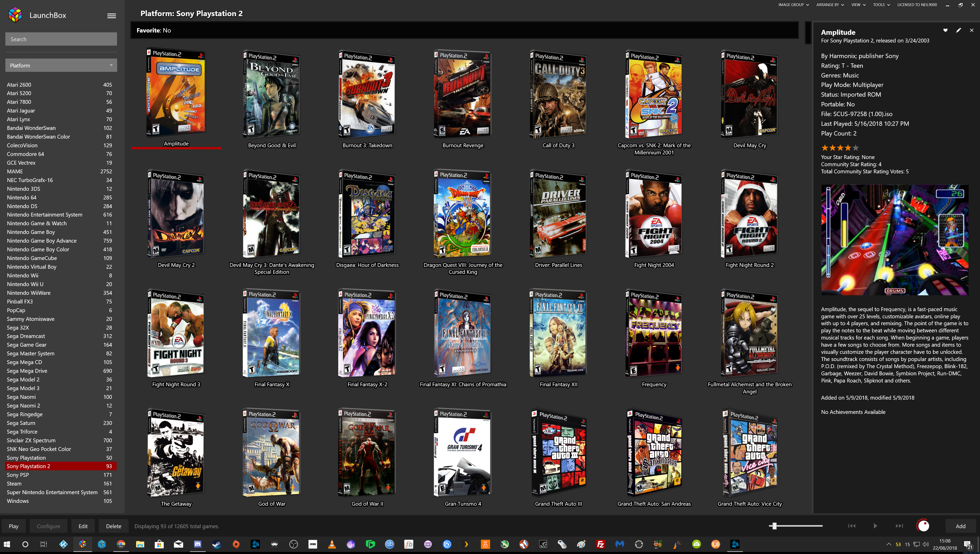Open the Tools menu
The height and width of the screenshot is (554, 980).
[882, 5]
